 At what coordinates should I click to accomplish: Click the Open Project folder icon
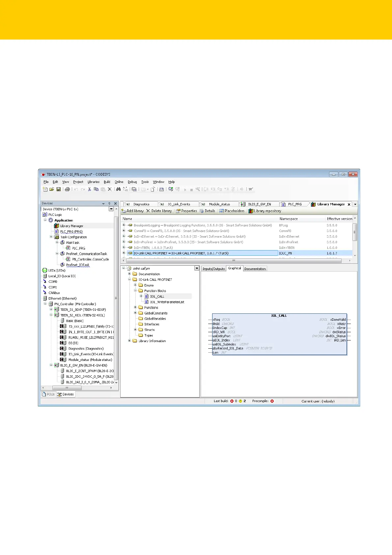pyautogui.click(x=52, y=189)
